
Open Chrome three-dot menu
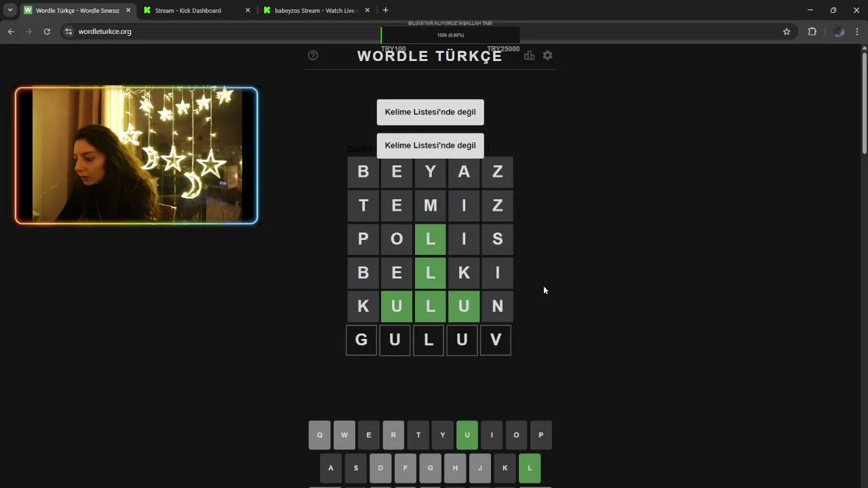click(857, 31)
